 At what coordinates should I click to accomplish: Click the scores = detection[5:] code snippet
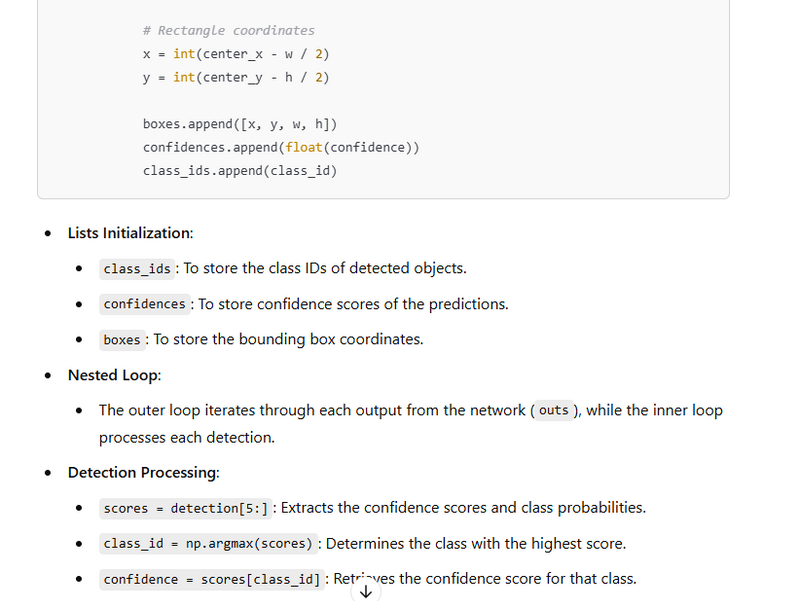[186, 508]
